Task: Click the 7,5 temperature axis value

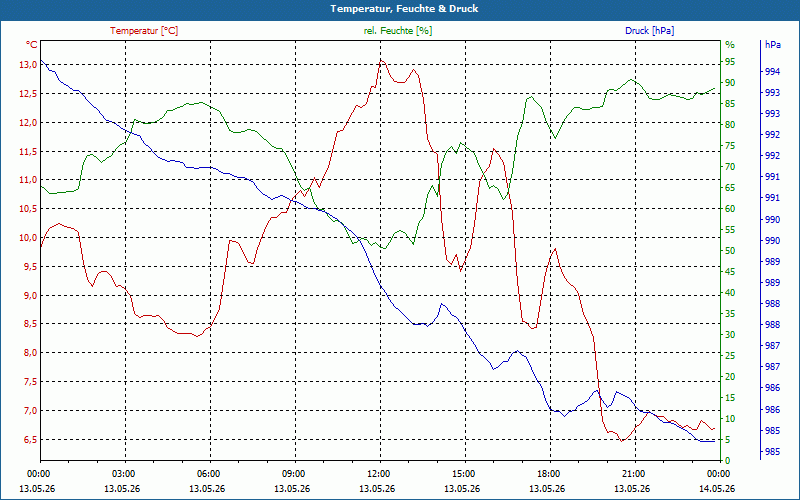Action: 30,382
